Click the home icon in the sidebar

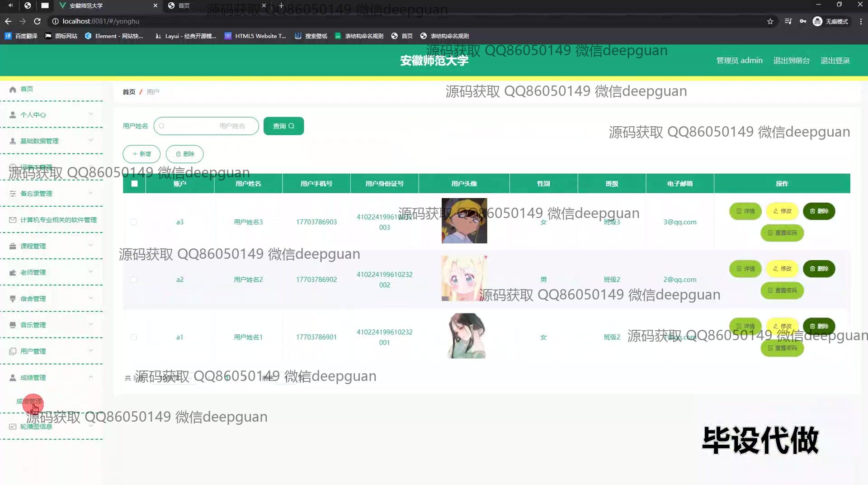pyautogui.click(x=13, y=89)
